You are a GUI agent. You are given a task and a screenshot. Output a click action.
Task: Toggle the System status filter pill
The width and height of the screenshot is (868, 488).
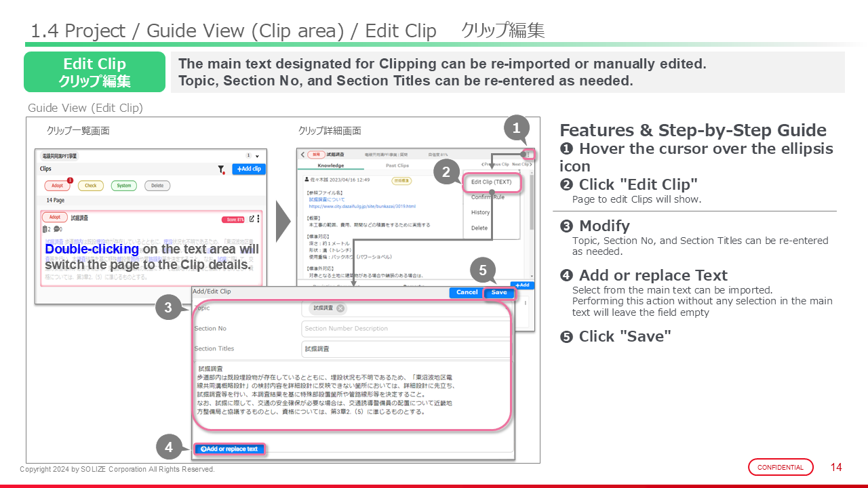click(x=123, y=186)
